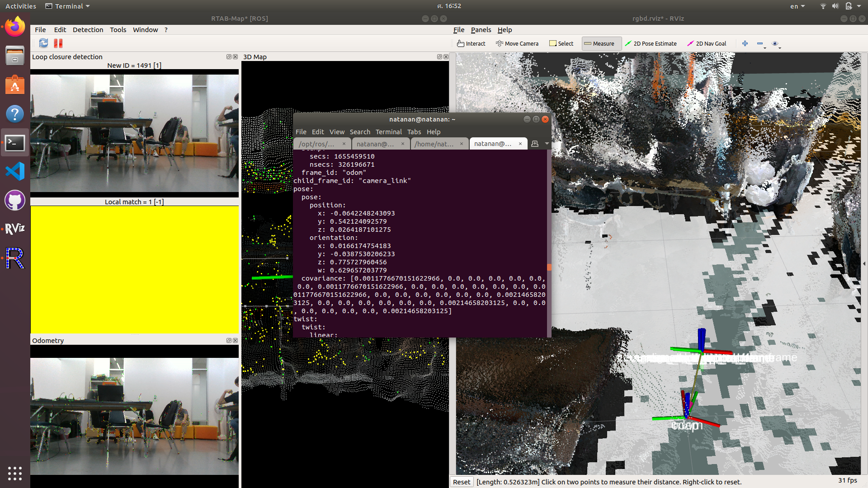Open the eye view options dropdown
The image size is (868, 488).
pyautogui.click(x=777, y=44)
